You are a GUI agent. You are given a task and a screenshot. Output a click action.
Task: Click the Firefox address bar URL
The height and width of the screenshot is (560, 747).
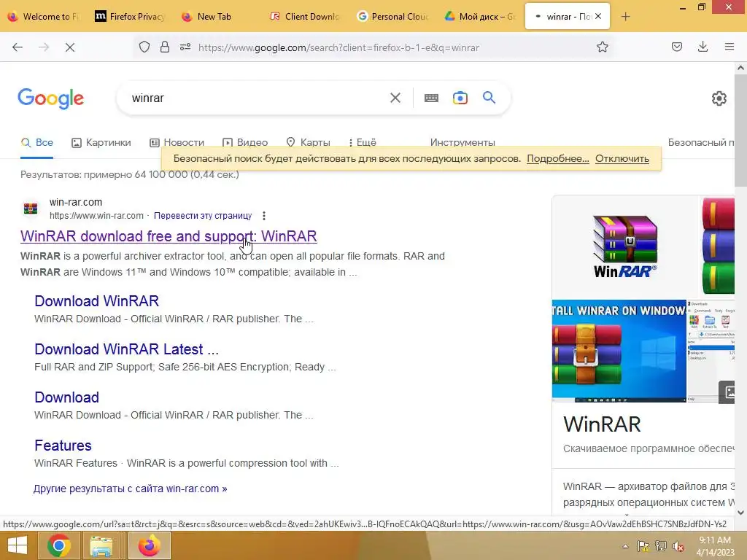[338, 47]
